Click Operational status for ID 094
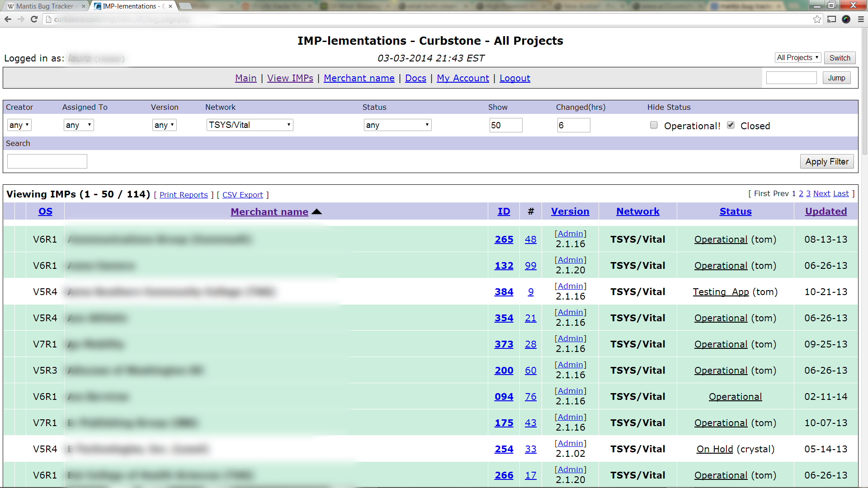 pos(736,397)
